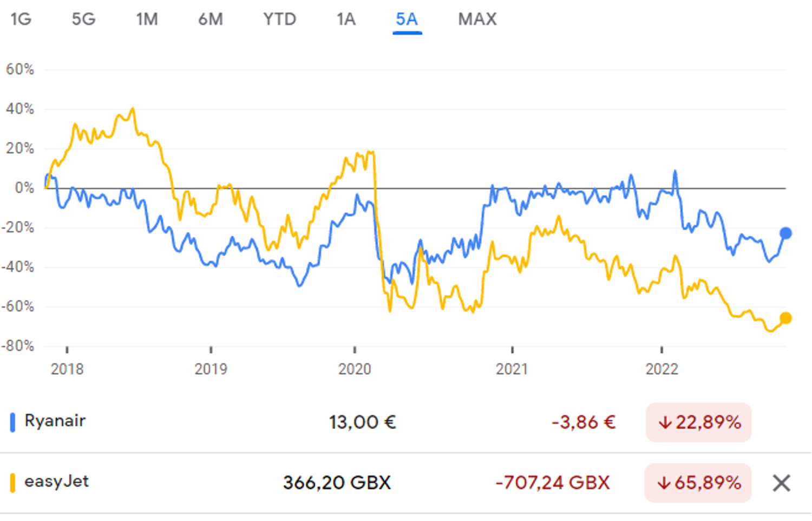Select the active 5A tab
The image size is (812, 521).
[407, 19]
